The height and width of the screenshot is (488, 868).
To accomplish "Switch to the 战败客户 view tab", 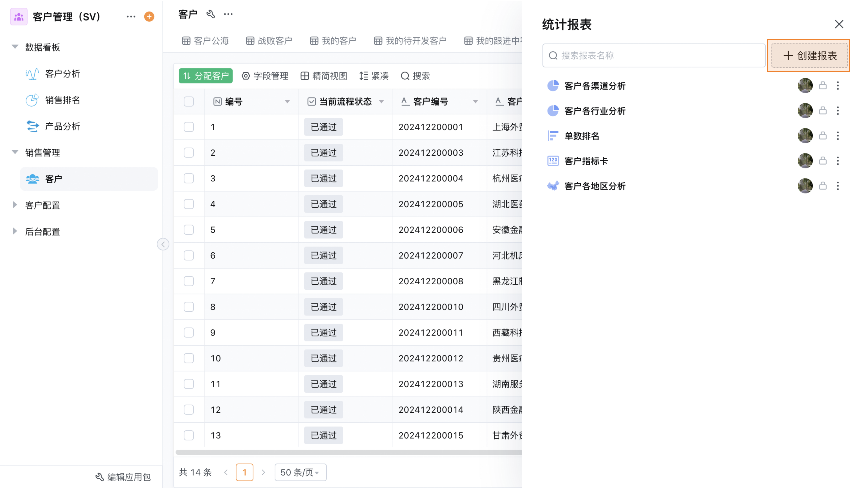I will point(269,41).
